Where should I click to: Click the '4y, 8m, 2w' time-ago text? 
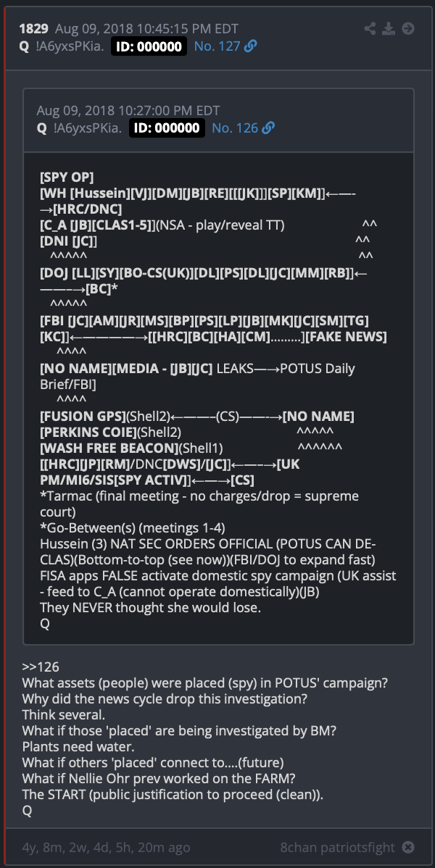coord(106,848)
